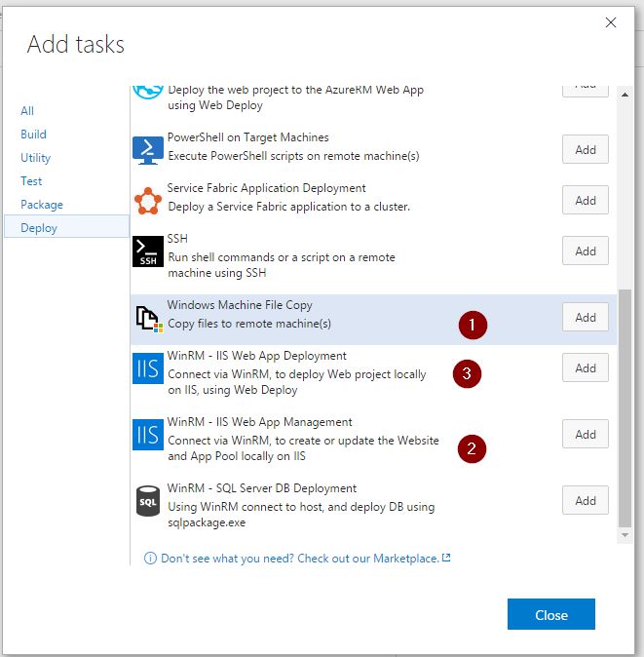Add the Windows Machine File Copy task
This screenshot has height=657, width=644.
(585, 317)
